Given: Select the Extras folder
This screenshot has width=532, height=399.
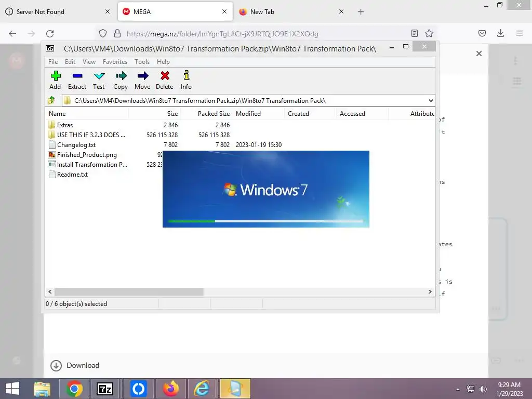Looking at the screenshot, I should 65,125.
